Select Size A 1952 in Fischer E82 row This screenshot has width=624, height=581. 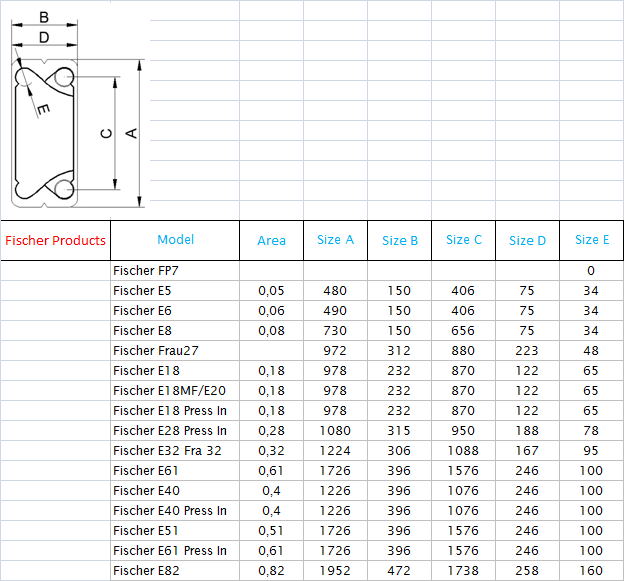coord(335,570)
